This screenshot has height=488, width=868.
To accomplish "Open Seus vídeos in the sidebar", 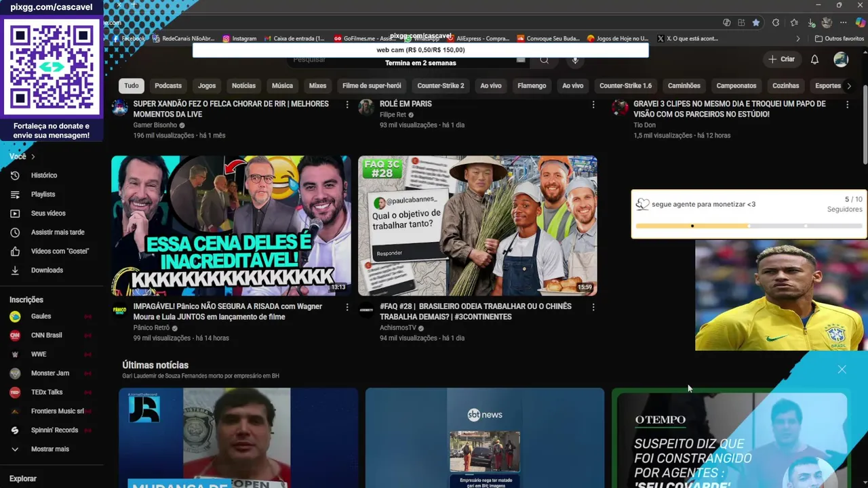I will point(48,213).
